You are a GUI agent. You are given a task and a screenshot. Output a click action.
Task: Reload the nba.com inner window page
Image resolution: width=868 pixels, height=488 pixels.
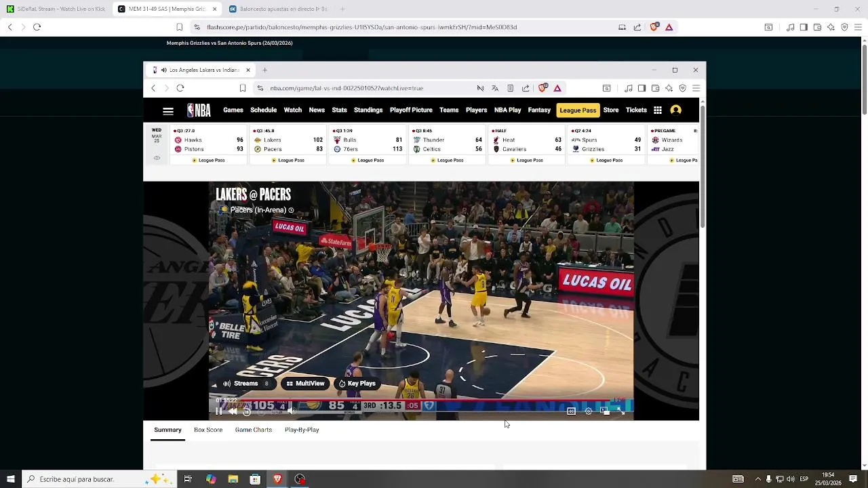coord(180,88)
